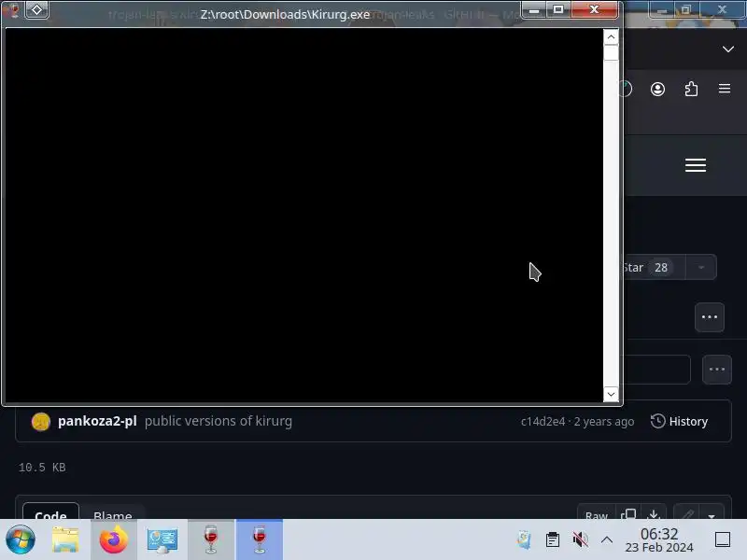
Task: Click the pankoza2-pl avatar image
Action: 41,422
